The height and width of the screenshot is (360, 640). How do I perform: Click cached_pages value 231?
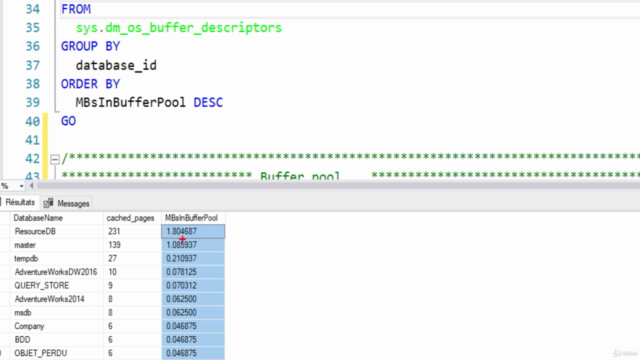[132, 231]
